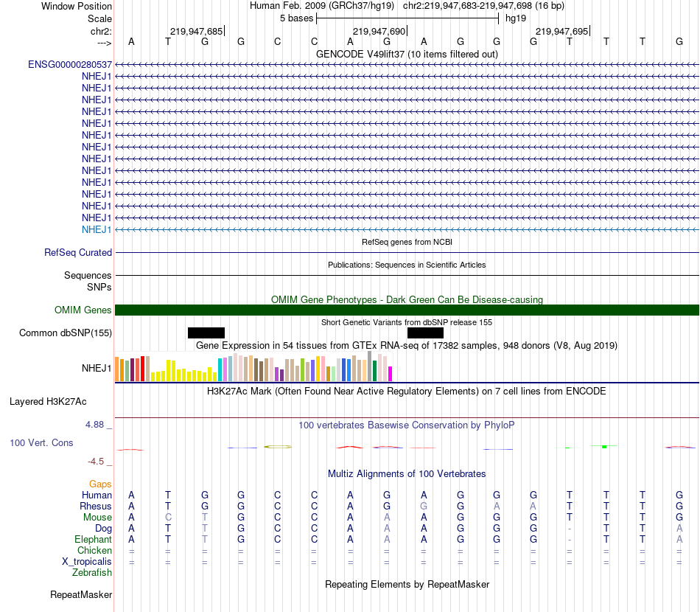The width and height of the screenshot is (700, 612).
Task: Click 'Publications: Sequences in Scientific Articles' title
Action: click(x=407, y=265)
